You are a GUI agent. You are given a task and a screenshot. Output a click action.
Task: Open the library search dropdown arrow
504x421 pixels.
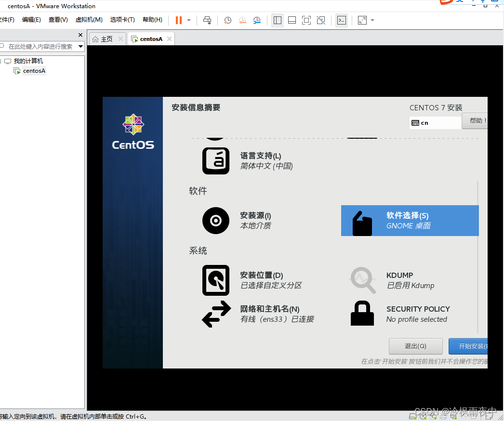[x=80, y=47]
